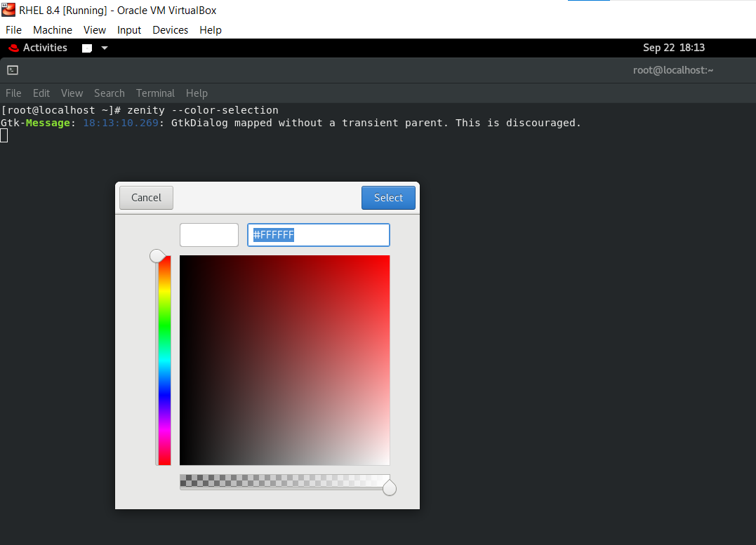Viewport: 756px width, 545px height.
Task: Open the Search menu in the terminal
Action: [x=109, y=93]
